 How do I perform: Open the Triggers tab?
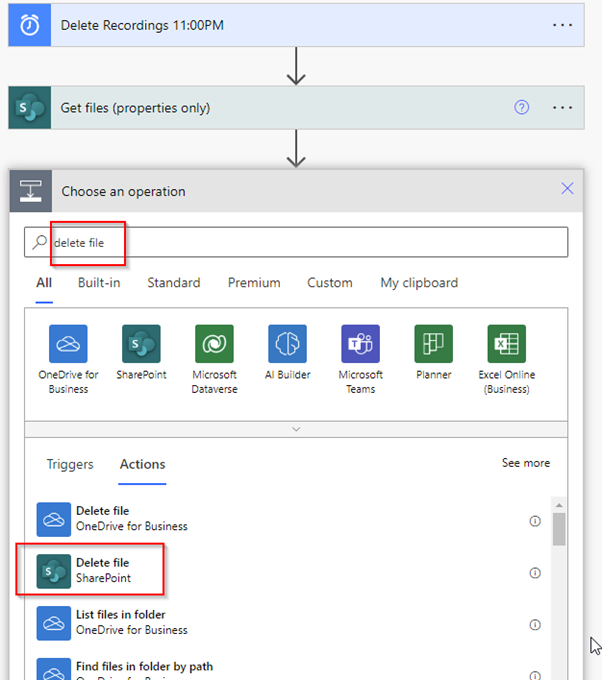point(70,464)
